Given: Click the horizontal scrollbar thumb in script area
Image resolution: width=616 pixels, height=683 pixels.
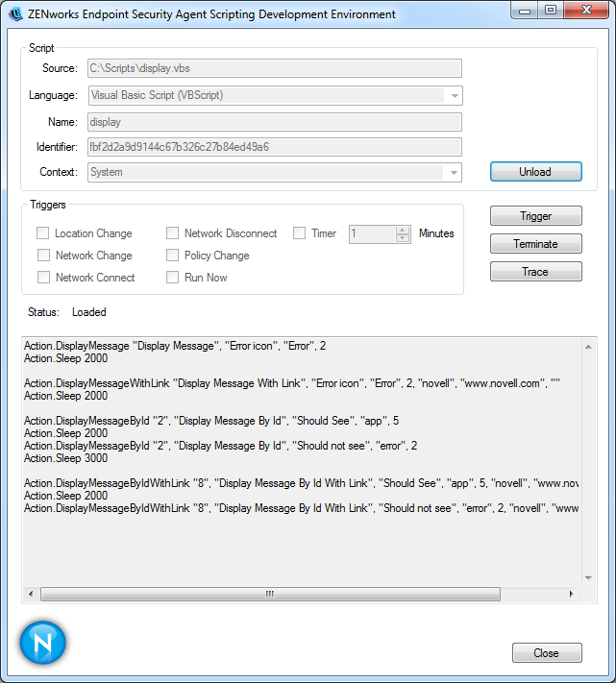Looking at the screenshot, I should [270, 594].
